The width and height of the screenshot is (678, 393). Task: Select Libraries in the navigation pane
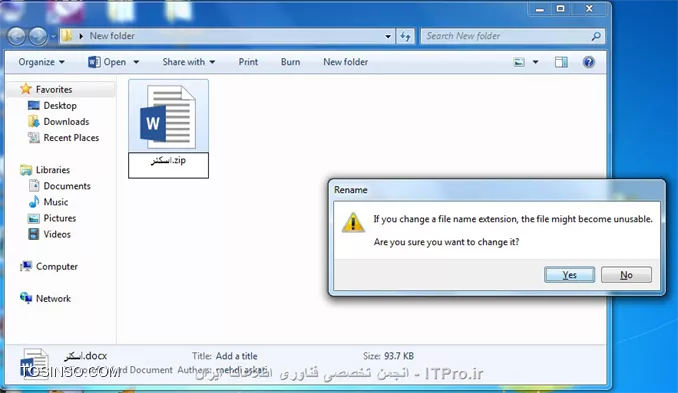(52, 170)
